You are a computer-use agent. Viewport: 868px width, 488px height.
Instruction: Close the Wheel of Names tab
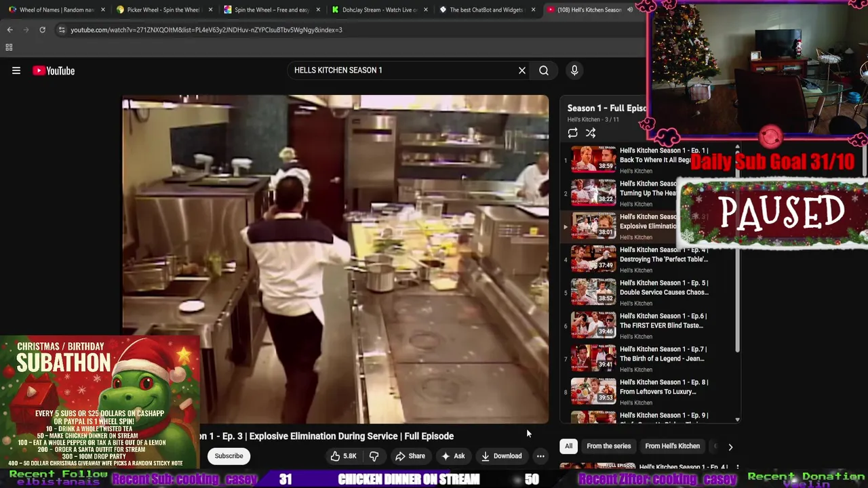pos(102,10)
